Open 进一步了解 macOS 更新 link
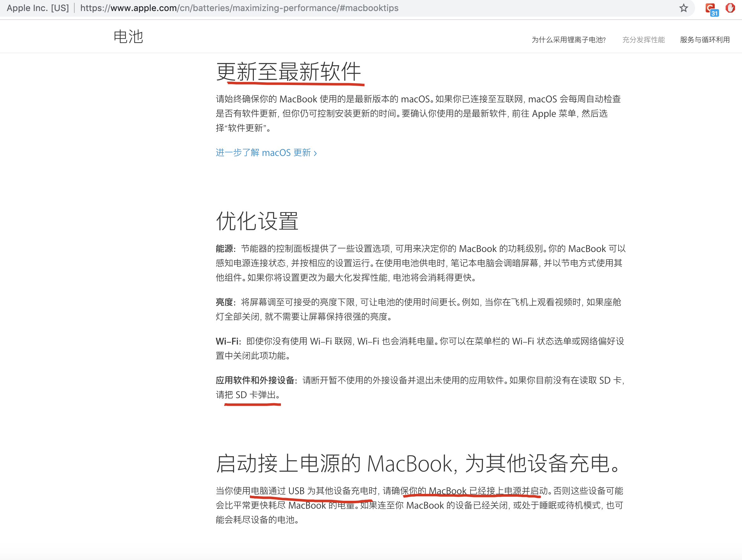 point(263,153)
